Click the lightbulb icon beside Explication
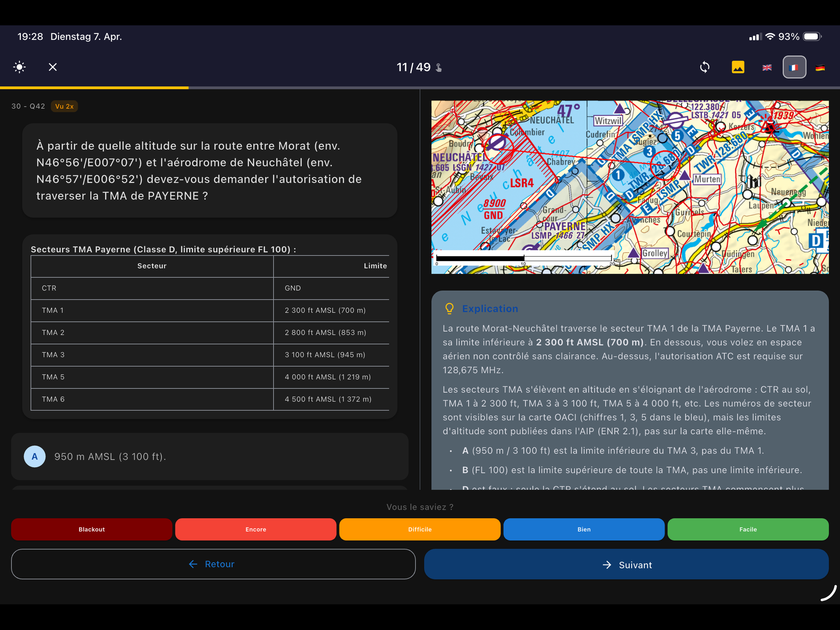The image size is (840, 630). (449, 309)
